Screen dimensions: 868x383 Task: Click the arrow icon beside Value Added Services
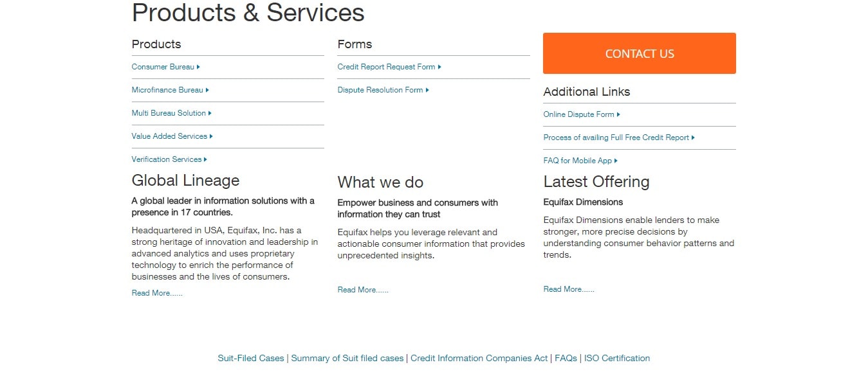tap(211, 136)
